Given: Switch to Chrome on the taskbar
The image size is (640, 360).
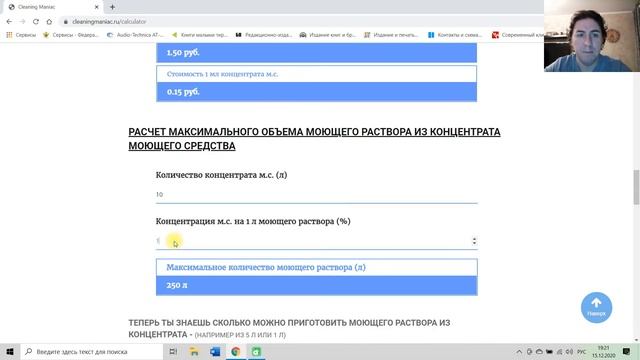Looking at the screenshot, I should pos(236,351).
